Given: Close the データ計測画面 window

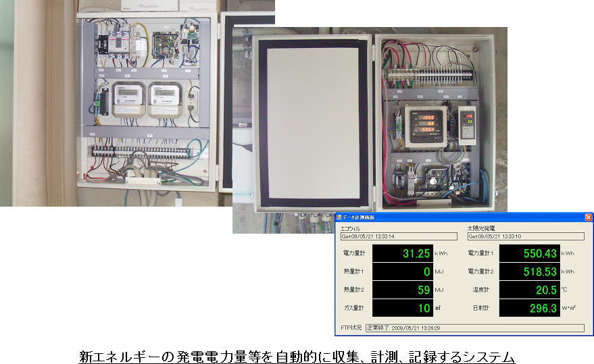Looking at the screenshot, I should (x=588, y=217).
